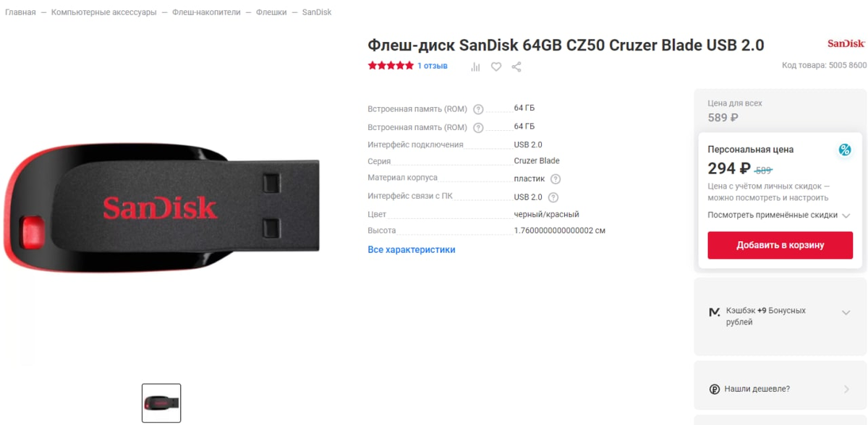Select the flash drive thumbnail image
Screen dimensions: 868x425
[161, 403]
